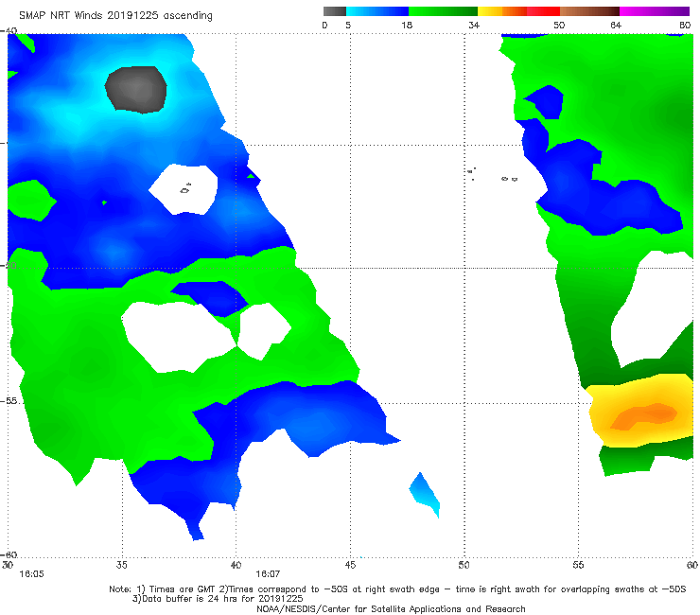Click the note line "Data buffer is 24 hrs"

(218, 599)
